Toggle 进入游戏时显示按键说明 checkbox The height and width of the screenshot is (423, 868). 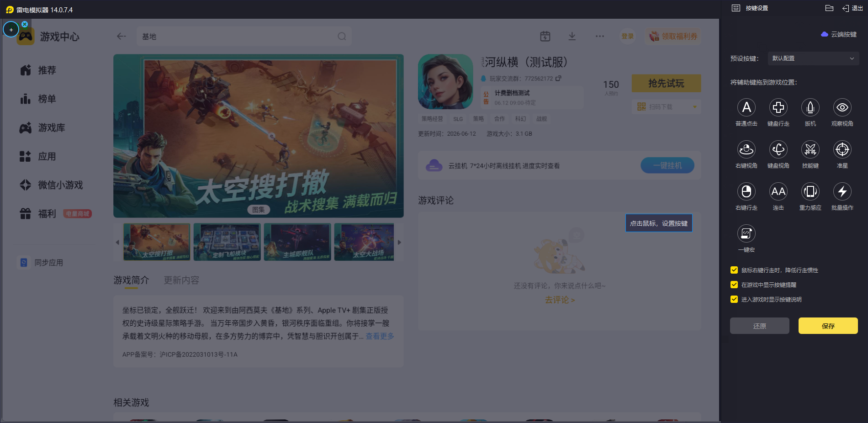click(x=734, y=300)
